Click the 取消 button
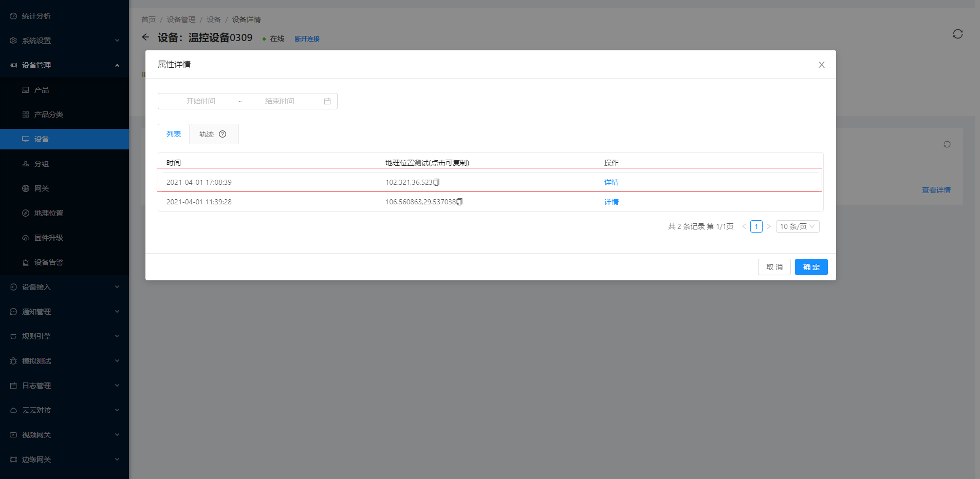980x479 pixels. [774, 267]
